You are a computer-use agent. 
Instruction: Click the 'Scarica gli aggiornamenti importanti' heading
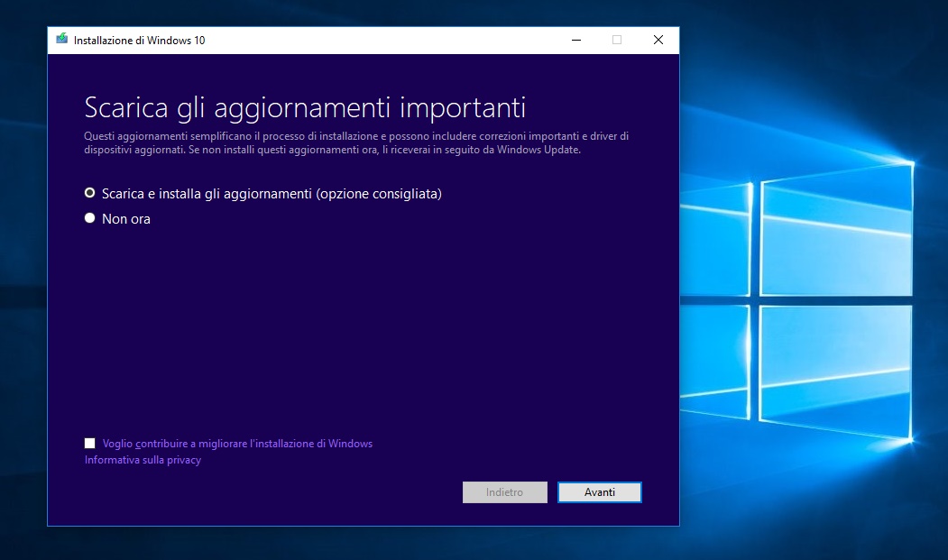[305, 108]
